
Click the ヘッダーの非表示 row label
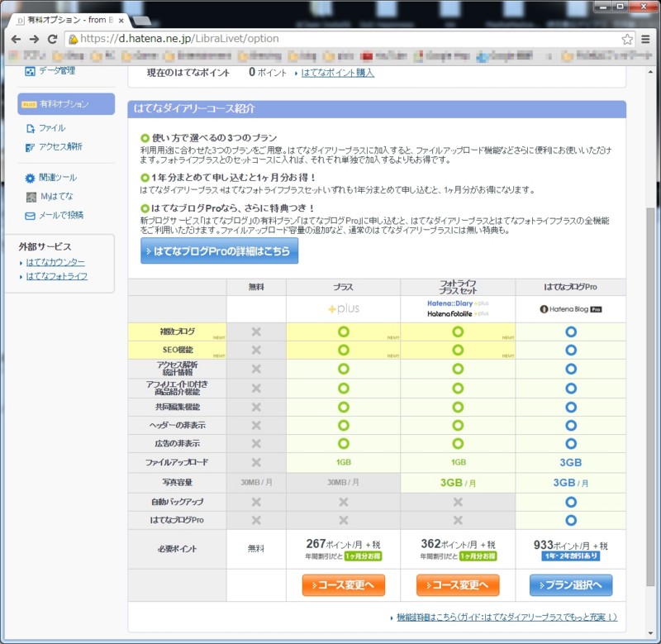click(178, 425)
